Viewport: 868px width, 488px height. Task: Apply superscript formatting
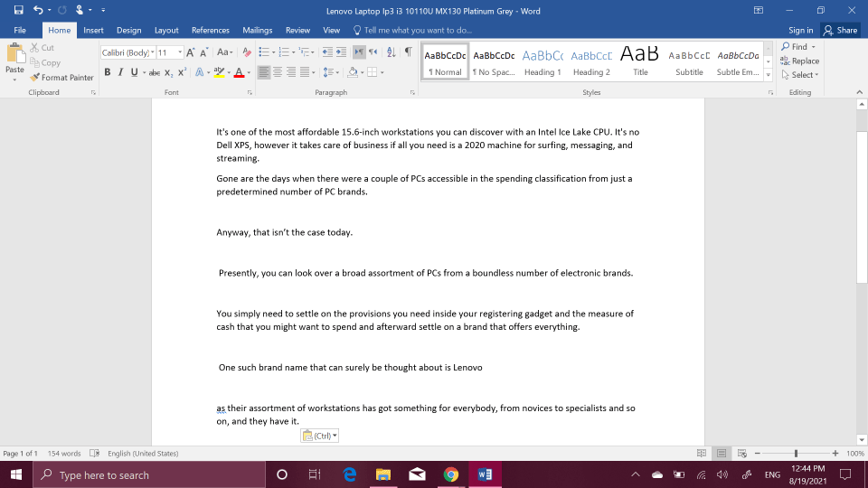click(182, 72)
